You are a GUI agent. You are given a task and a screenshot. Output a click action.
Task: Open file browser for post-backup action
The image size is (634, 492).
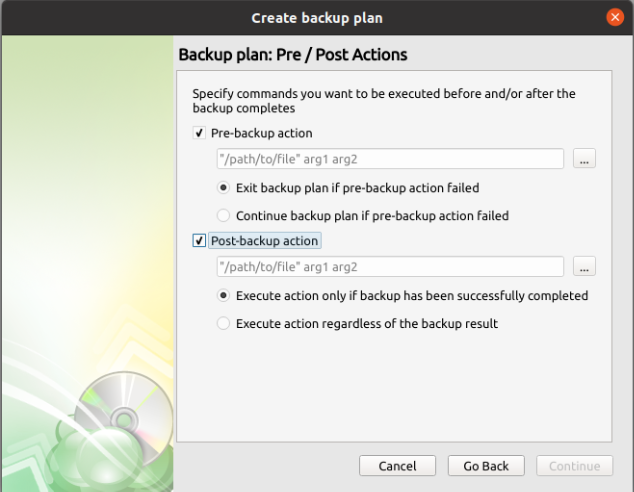pyautogui.click(x=585, y=267)
